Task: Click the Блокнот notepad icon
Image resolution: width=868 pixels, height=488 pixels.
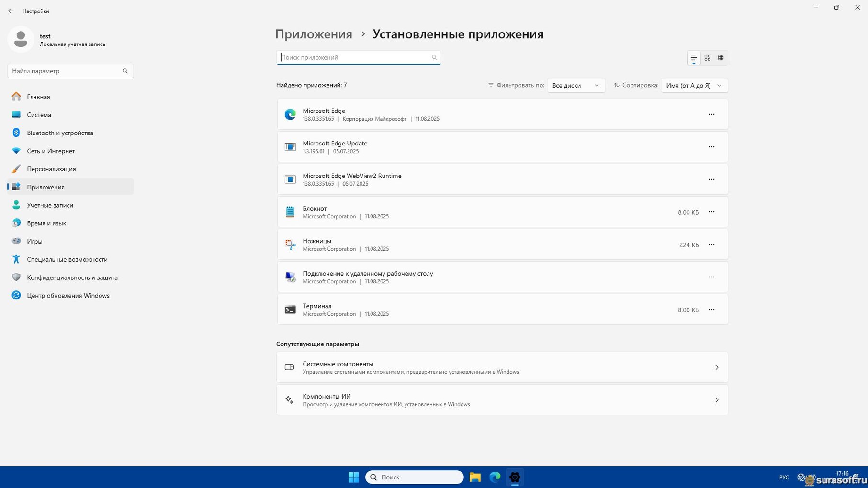Action: tap(290, 212)
